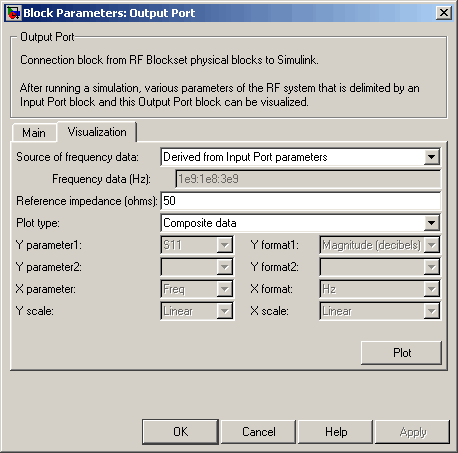This screenshot has width=458, height=453.
Task: Expand the Y format1 dropdown
Action: 380,245
